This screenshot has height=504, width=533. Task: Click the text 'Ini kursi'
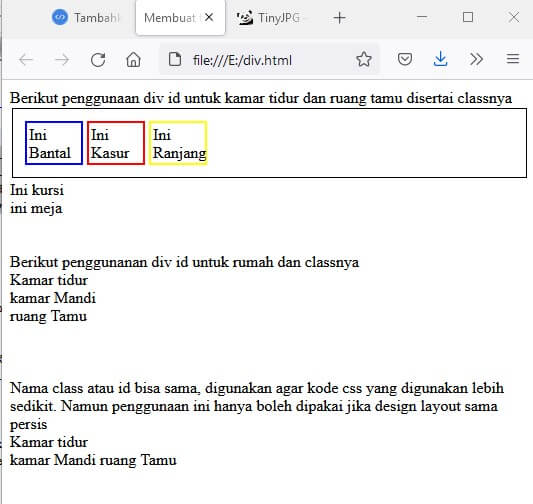(x=37, y=190)
